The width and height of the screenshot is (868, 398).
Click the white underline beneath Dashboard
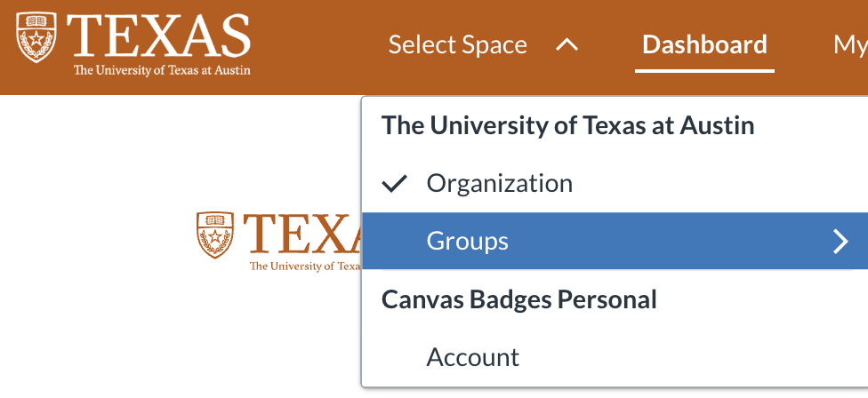[x=704, y=70]
